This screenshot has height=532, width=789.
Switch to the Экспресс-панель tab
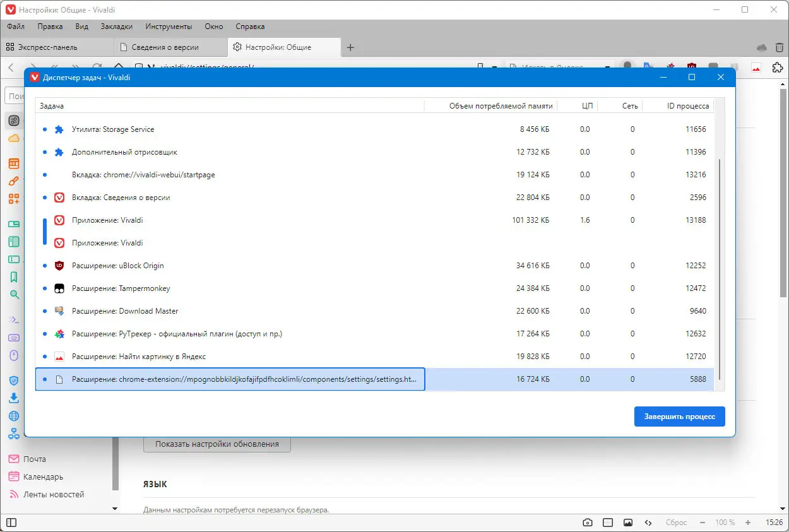tap(57, 47)
